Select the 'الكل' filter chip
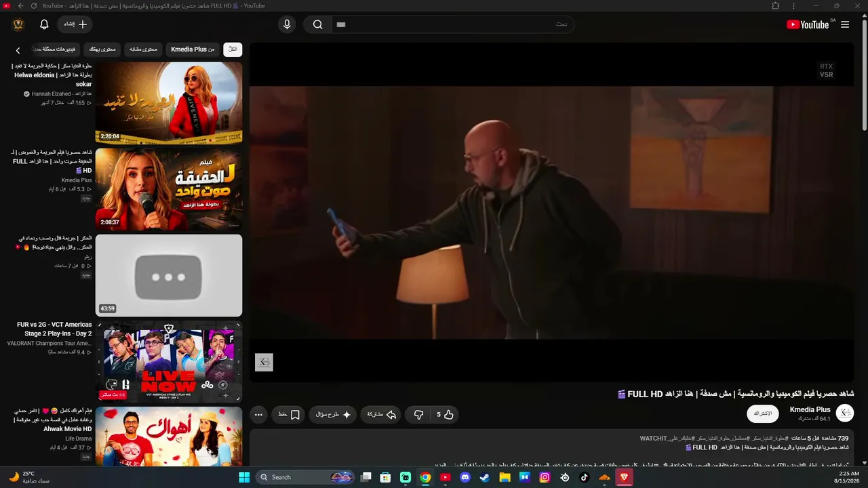 (x=233, y=49)
